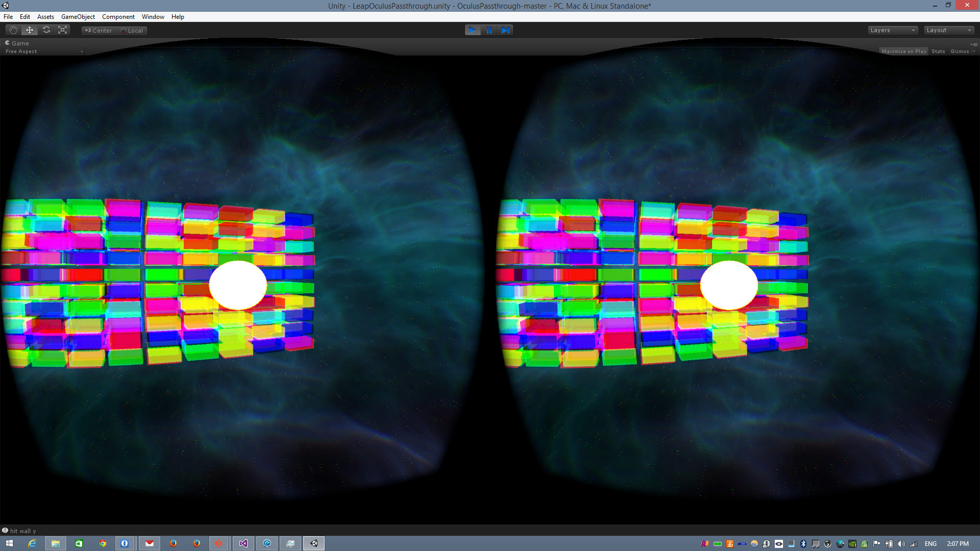Image resolution: width=980 pixels, height=551 pixels.
Task: Open Visual Studio from the taskbar
Action: pos(243,543)
